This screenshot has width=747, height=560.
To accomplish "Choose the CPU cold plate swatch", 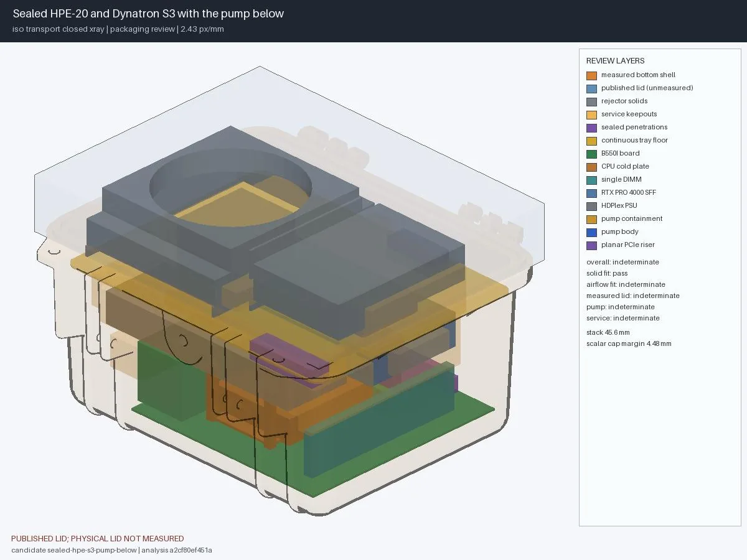I will 591,167.
